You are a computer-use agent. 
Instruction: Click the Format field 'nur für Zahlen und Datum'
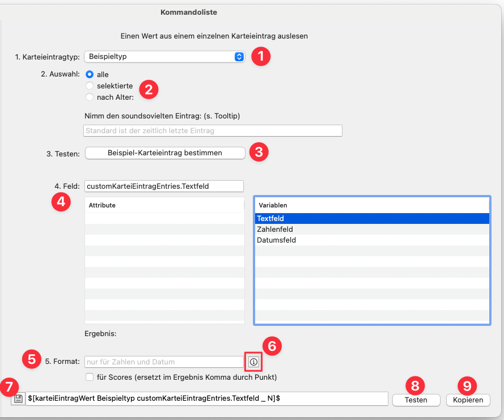pyautogui.click(x=164, y=362)
